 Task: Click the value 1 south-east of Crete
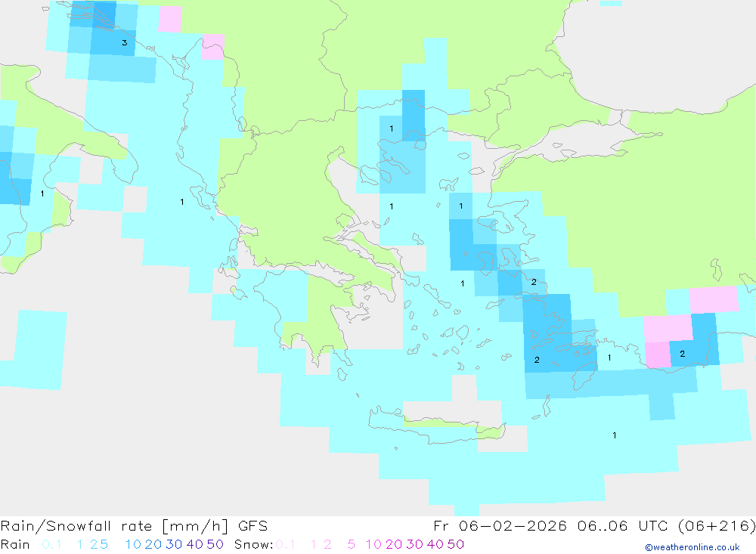614,435
